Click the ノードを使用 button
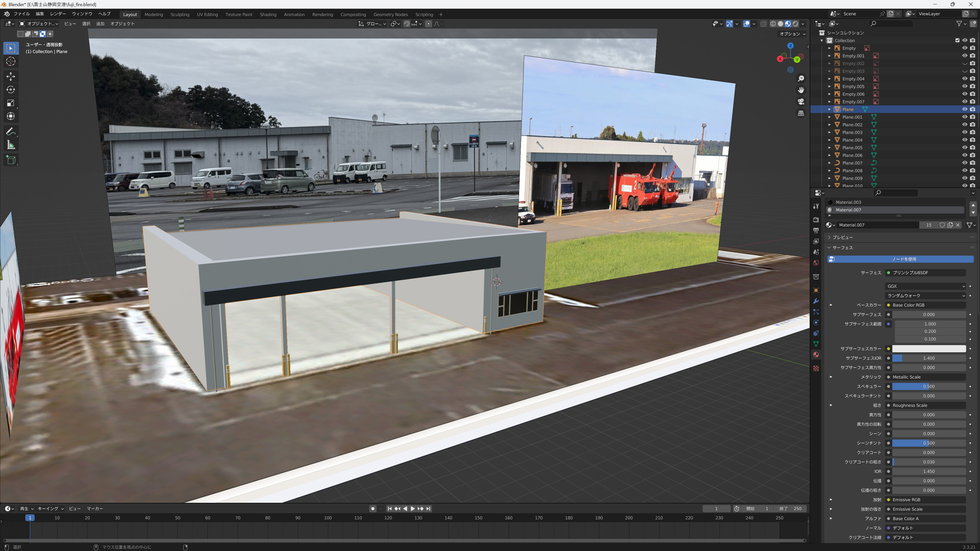Viewport: 980px width, 551px height. [900, 259]
